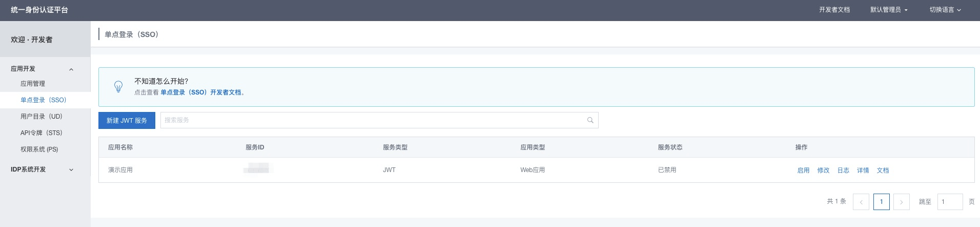
Task: Open 默认管理员 account dropdown
Action: [x=888, y=10]
